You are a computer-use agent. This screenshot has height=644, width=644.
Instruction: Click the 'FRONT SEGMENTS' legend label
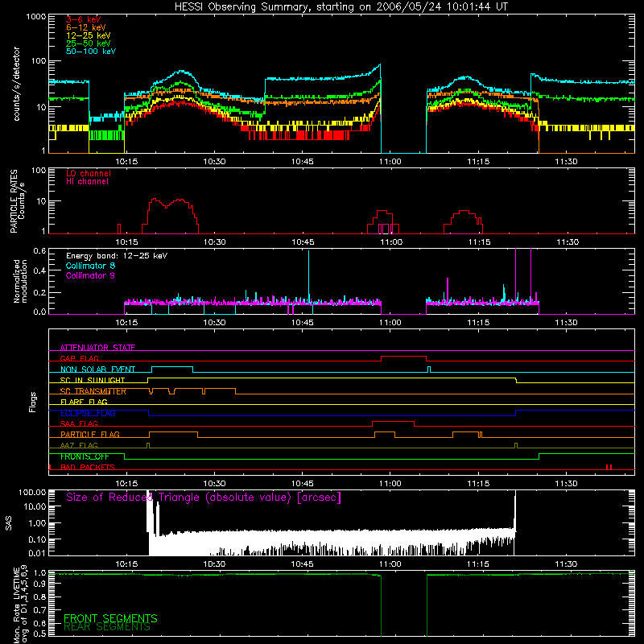(x=110, y=618)
